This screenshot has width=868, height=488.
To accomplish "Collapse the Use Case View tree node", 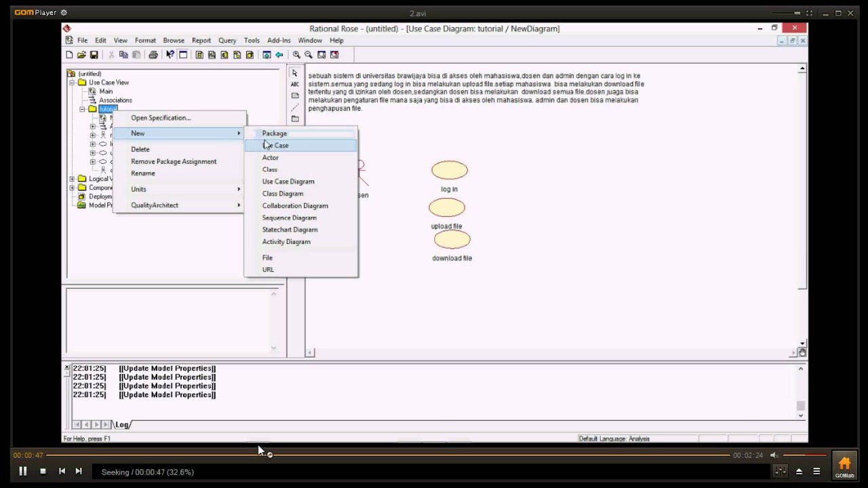I will (x=73, y=83).
